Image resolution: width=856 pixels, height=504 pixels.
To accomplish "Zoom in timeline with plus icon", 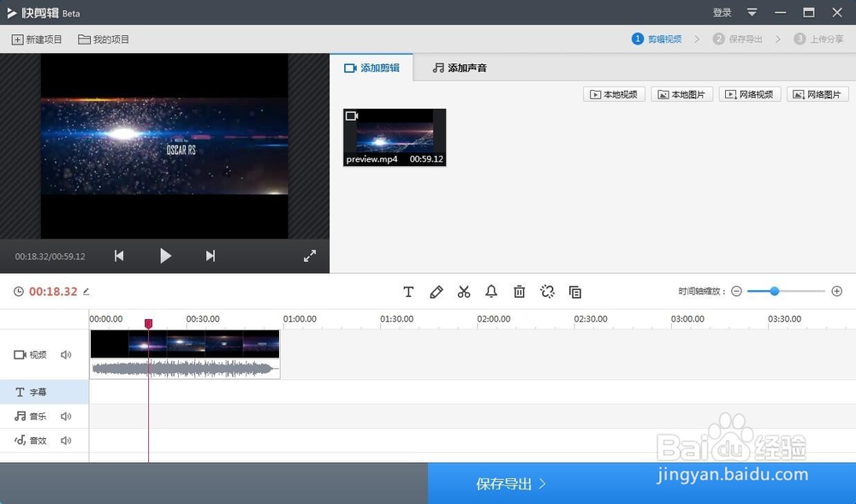I will point(837,291).
